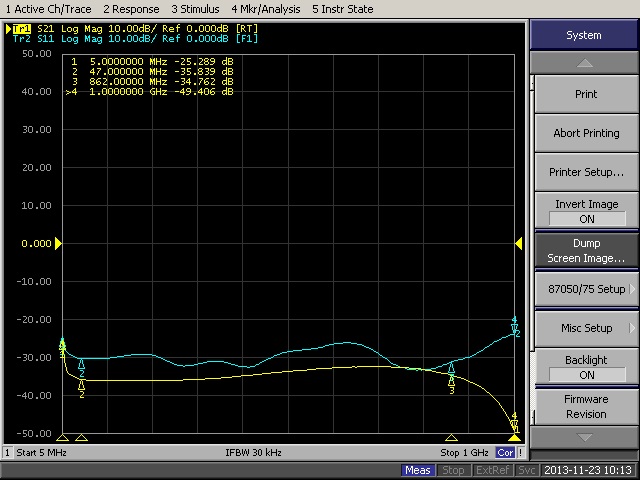Click the exclamation warning indicator
The image size is (640, 480).
pyautogui.click(x=521, y=453)
